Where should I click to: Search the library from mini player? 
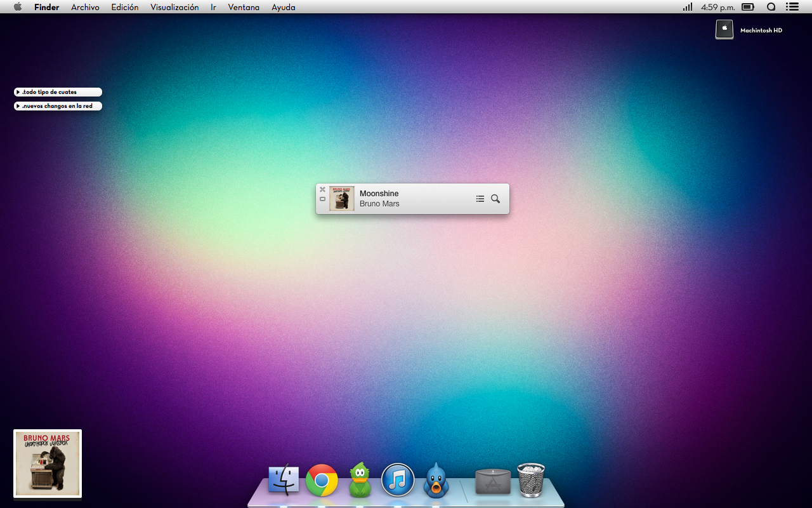coord(495,199)
